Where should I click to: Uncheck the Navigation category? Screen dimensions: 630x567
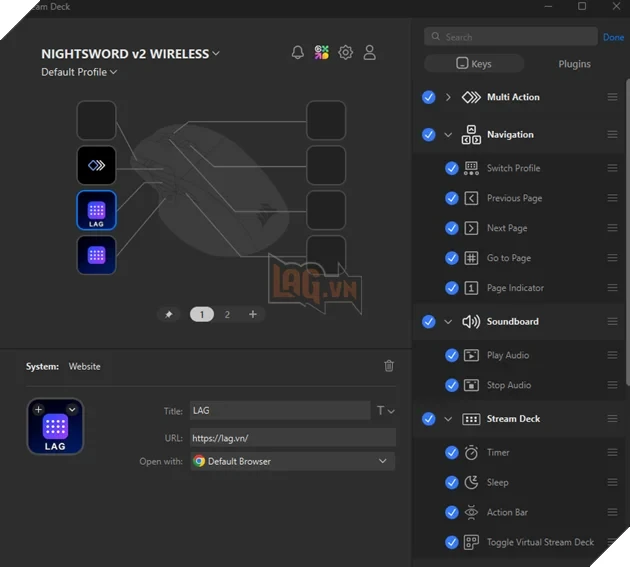click(429, 135)
